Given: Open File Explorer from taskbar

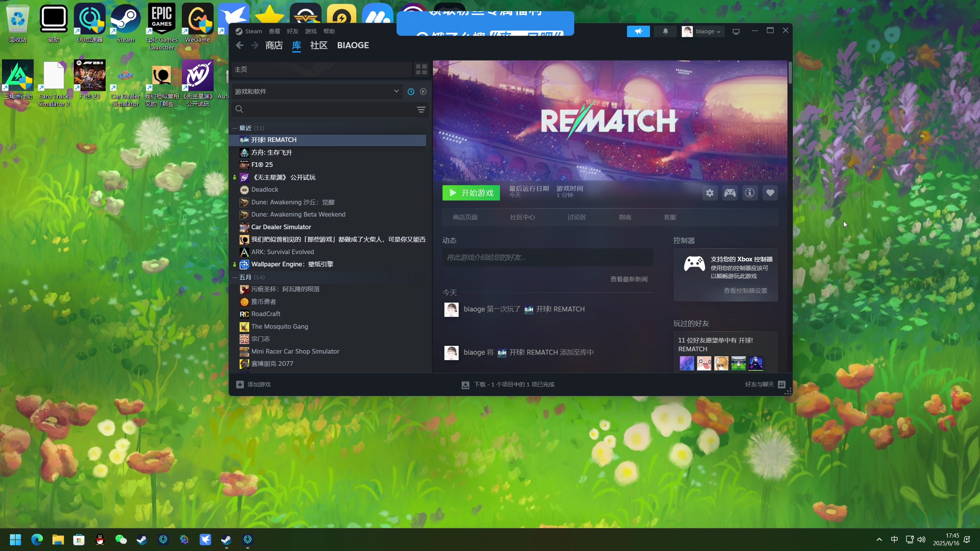Looking at the screenshot, I should coord(58,540).
